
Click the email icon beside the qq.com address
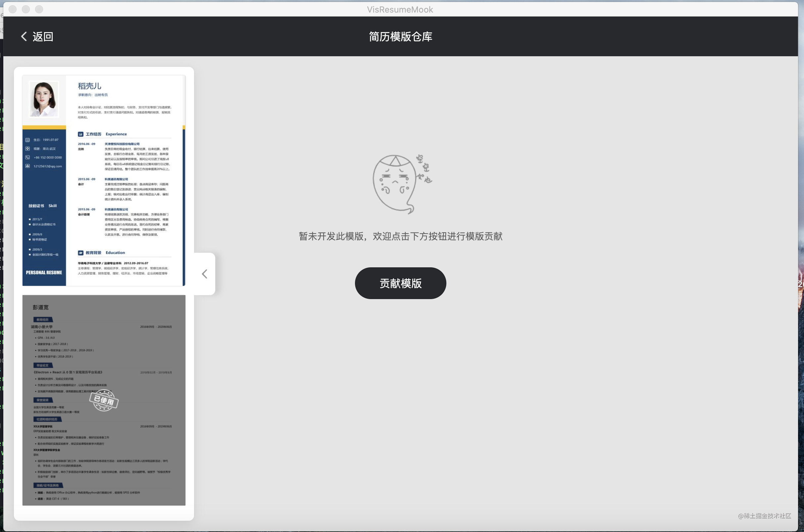click(27, 166)
